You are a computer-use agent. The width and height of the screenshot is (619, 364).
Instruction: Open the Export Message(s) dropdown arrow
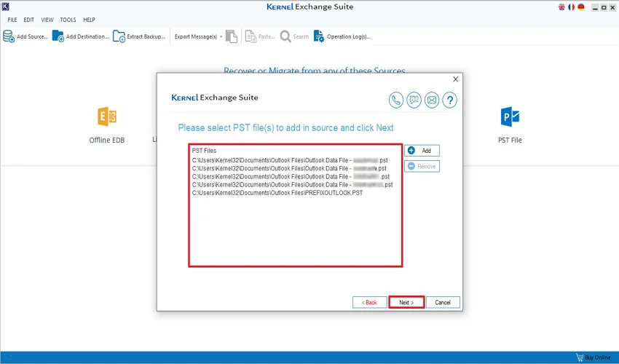tap(221, 36)
